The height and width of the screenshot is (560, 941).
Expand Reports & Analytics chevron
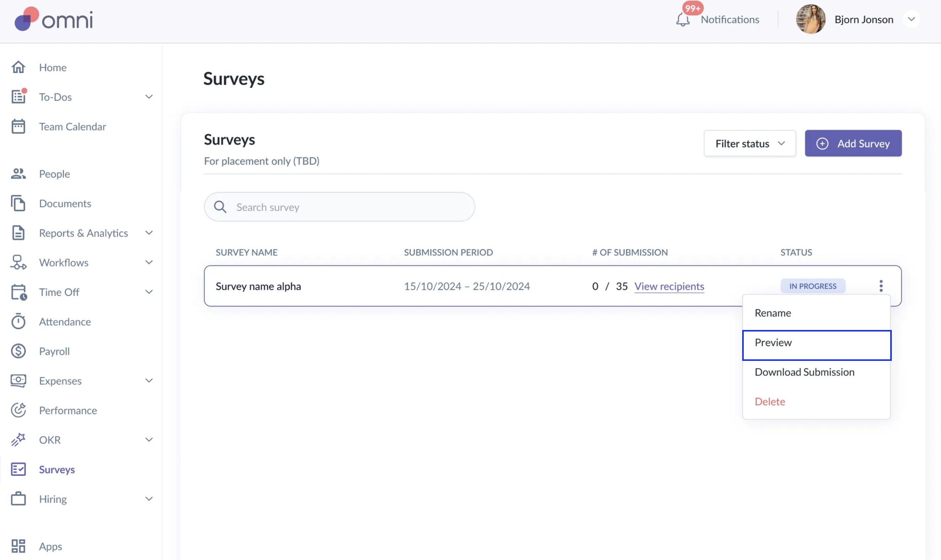point(149,233)
